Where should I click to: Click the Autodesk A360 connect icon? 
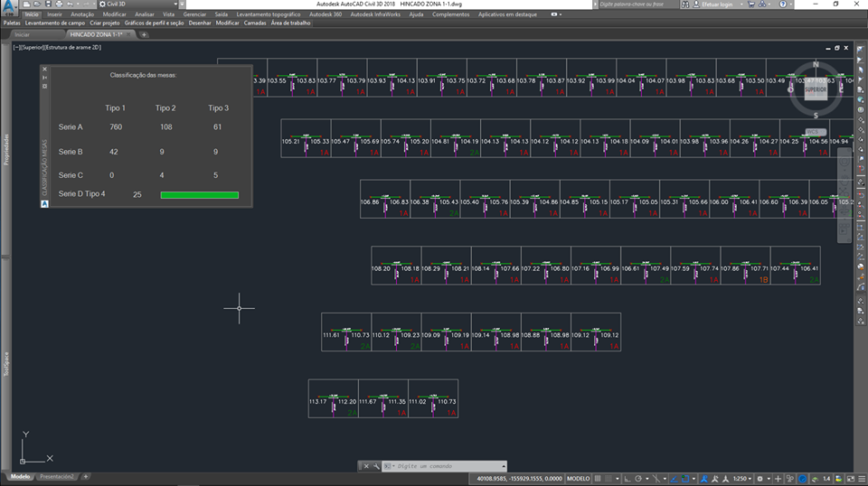762,4
